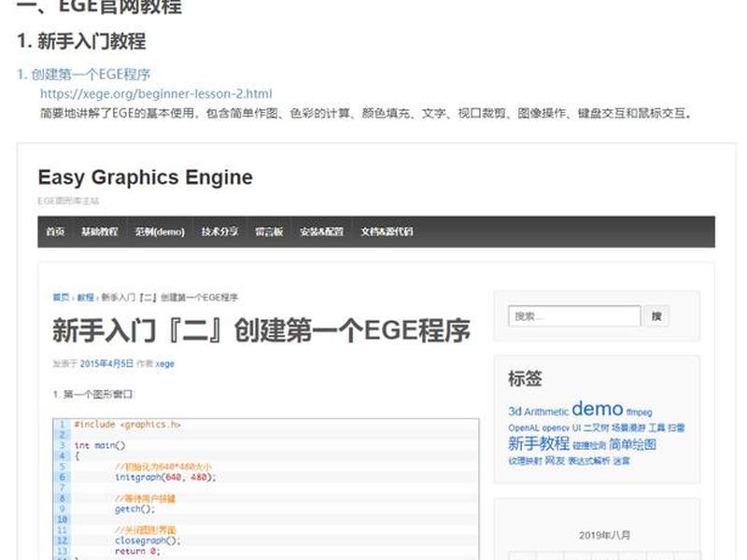Viewport: 747px width, 560px height.
Task: Click the code line return 0;
Action: pos(137,551)
